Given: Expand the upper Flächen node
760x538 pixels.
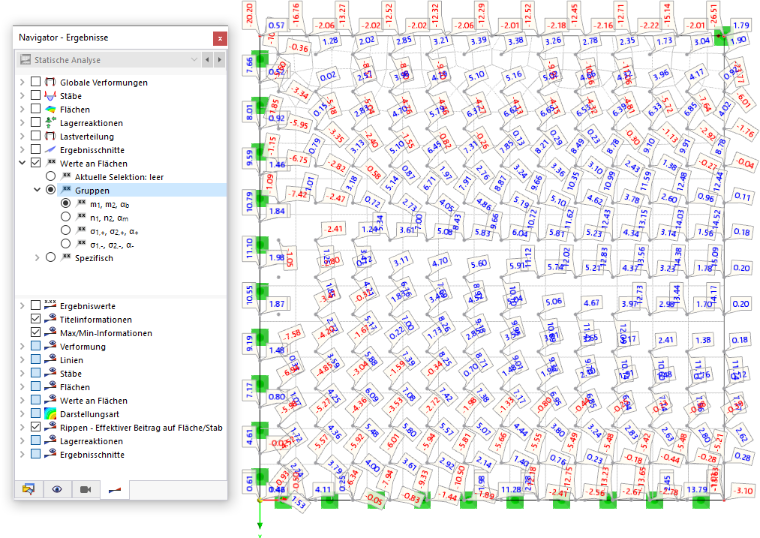Looking at the screenshot, I should (x=22, y=109).
